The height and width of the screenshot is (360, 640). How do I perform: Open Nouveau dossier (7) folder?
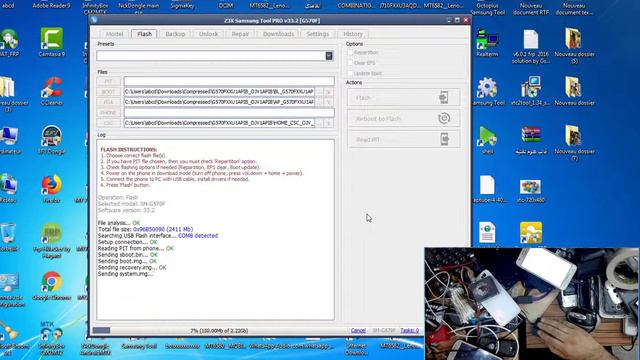[x=574, y=142]
